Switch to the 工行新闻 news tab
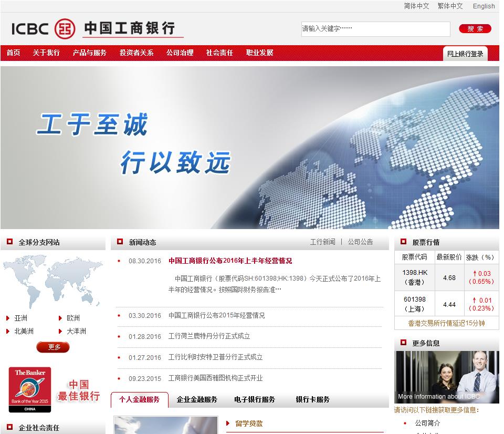Screen dimensions: 504x434 [x=323, y=242]
